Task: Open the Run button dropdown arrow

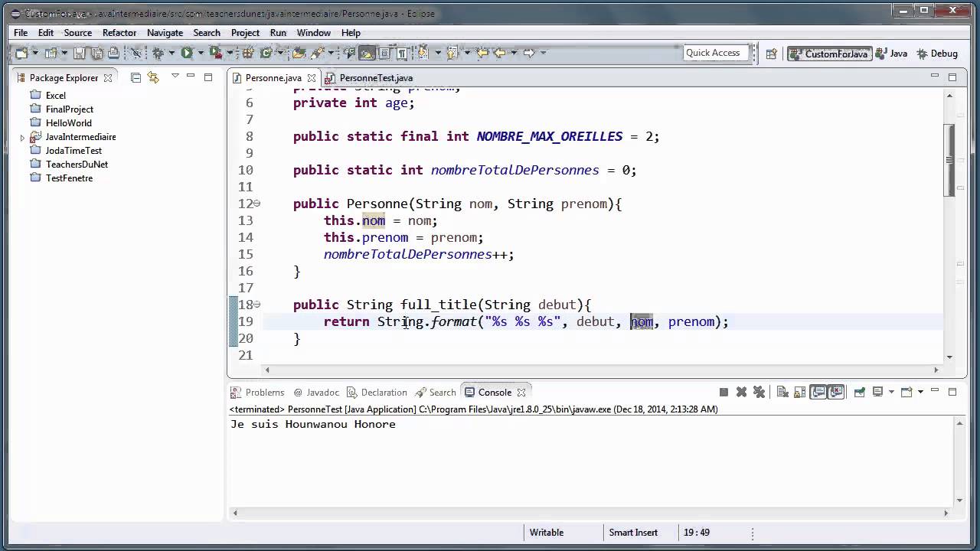Action: tap(201, 53)
